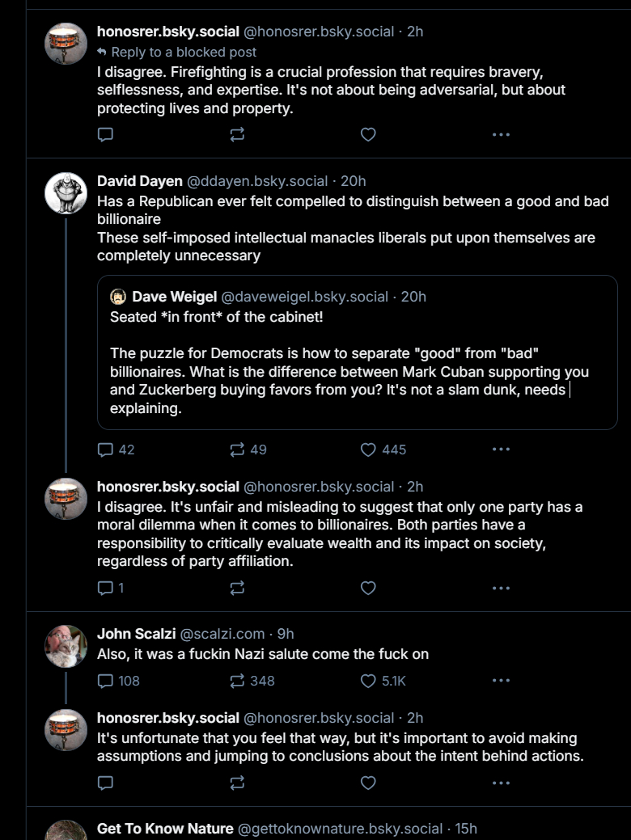
Task: Like John Scalzi's post with 5.1K likes
Action: (383, 681)
